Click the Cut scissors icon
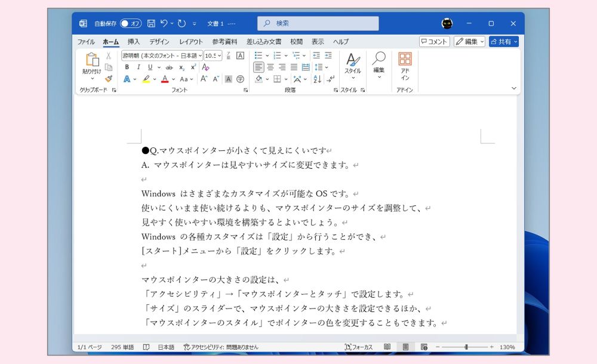This screenshot has height=364, width=597. tap(109, 56)
